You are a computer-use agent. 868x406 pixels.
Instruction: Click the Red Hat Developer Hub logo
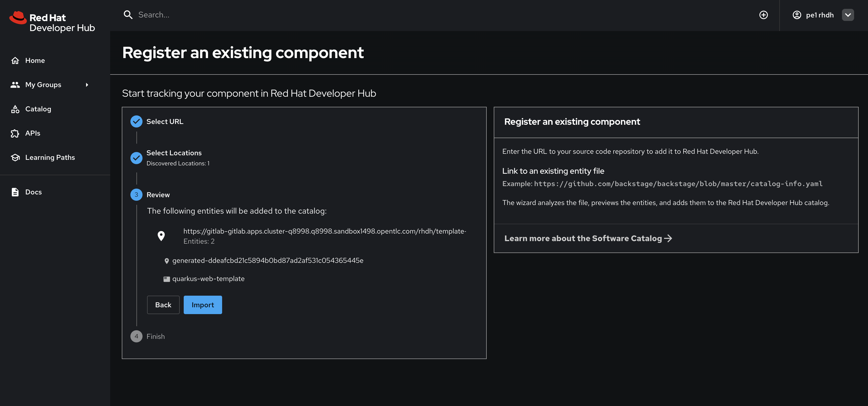pyautogui.click(x=52, y=22)
